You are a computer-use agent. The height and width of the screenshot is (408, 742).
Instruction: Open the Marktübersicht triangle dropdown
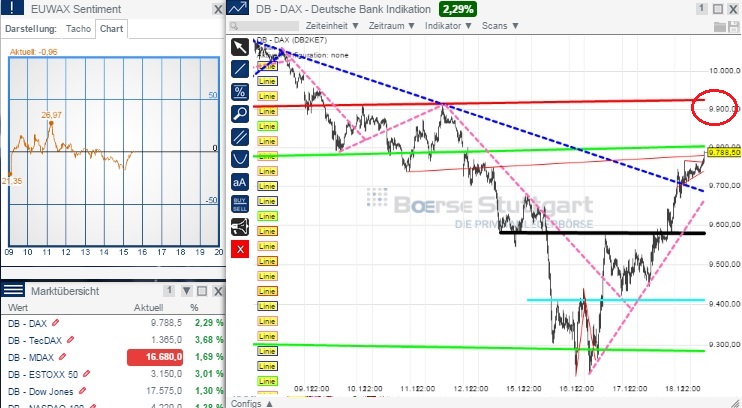[186, 291]
